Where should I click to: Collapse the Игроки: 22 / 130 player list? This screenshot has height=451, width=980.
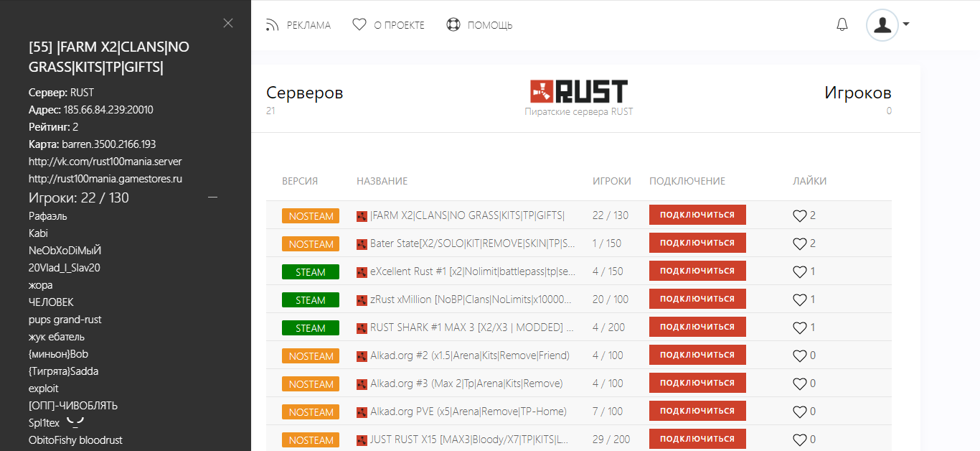click(x=212, y=197)
